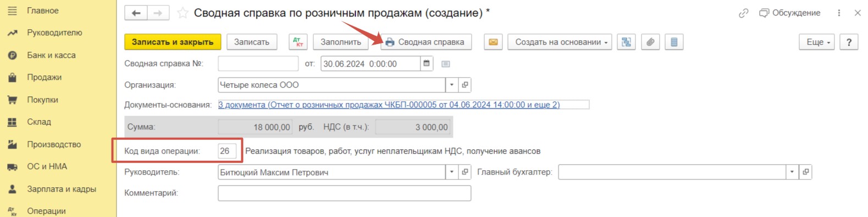Go to the Главное section
The image size is (868, 217).
pos(42,10)
